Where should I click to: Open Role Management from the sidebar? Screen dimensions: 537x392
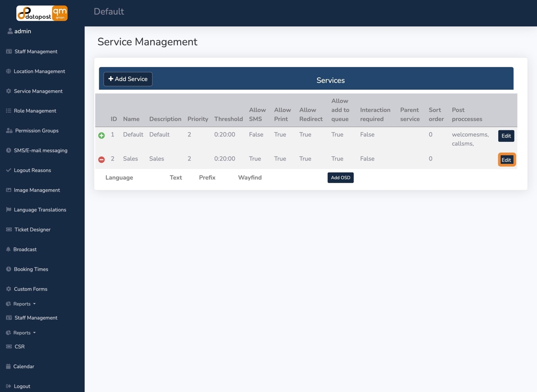tap(35, 111)
